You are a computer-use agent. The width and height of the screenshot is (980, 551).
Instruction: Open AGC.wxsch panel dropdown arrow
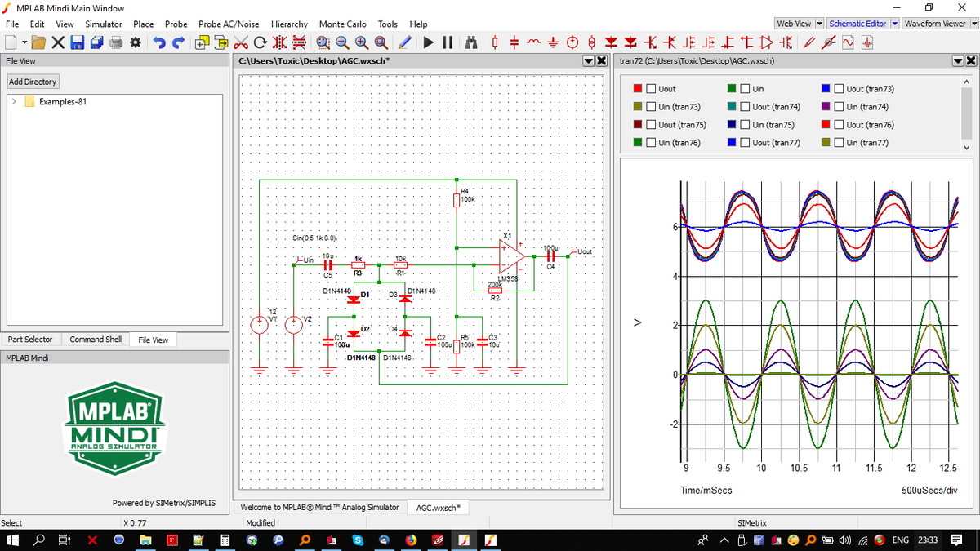[588, 61]
